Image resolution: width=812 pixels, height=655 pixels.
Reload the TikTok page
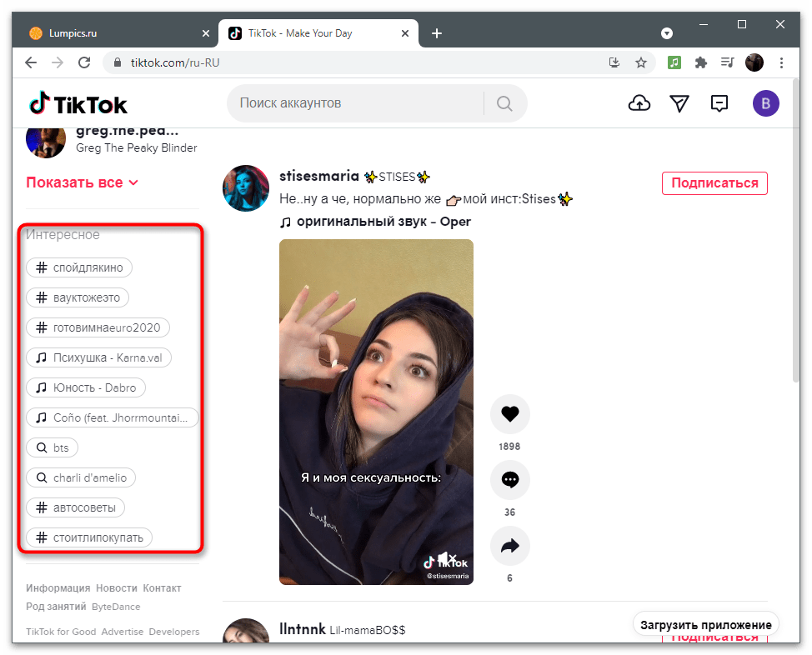(84, 62)
